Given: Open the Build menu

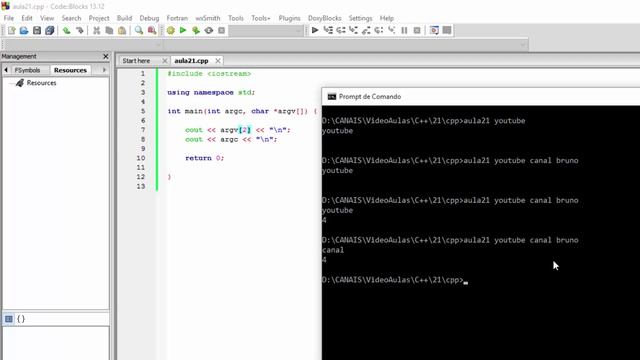Looking at the screenshot, I should [x=124, y=18].
